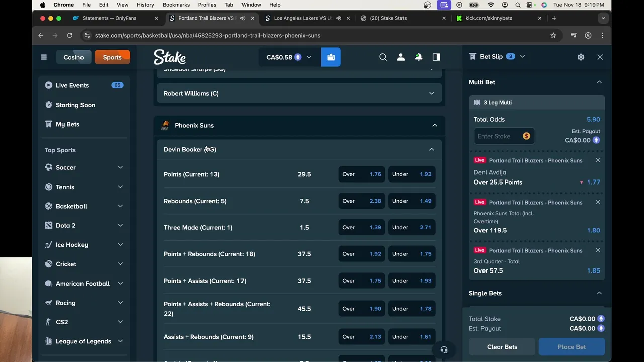The height and width of the screenshot is (362, 644).
Task: Toggle the bet slip panel icon
Action: [x=436, y=57]
